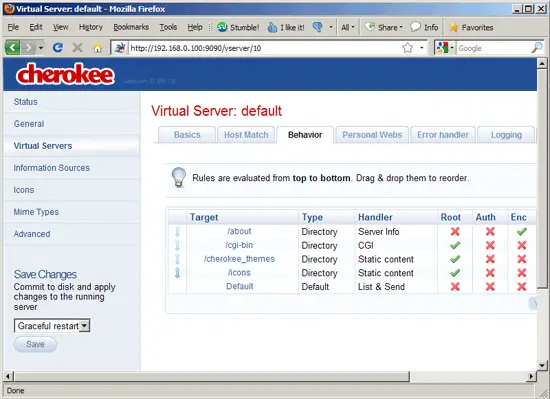Expand the back/forward history dropdown arrow

41,48
